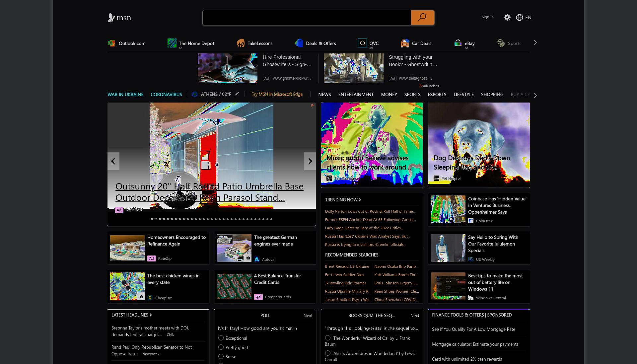The image size is (637, 364).
Task: Click the camera gallery icon on German engines thumbnail
Action: pos(248,258)
